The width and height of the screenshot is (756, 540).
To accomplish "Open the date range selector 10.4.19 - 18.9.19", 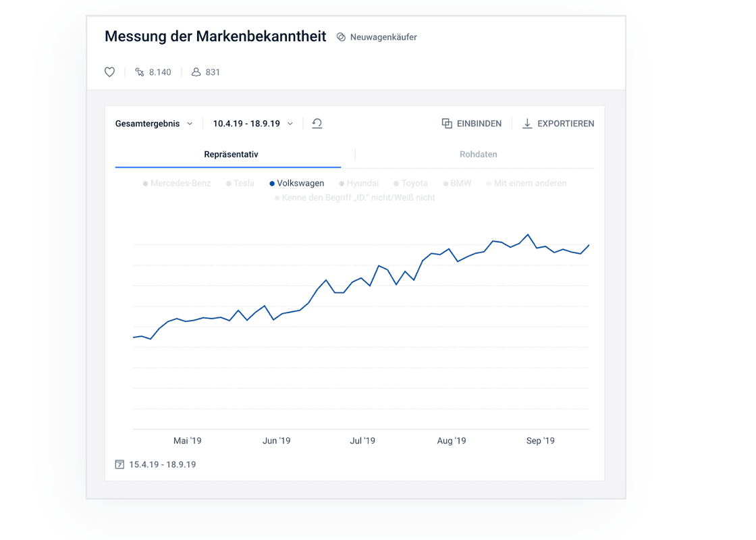I will pyautogui.click(x=251, y=124).
